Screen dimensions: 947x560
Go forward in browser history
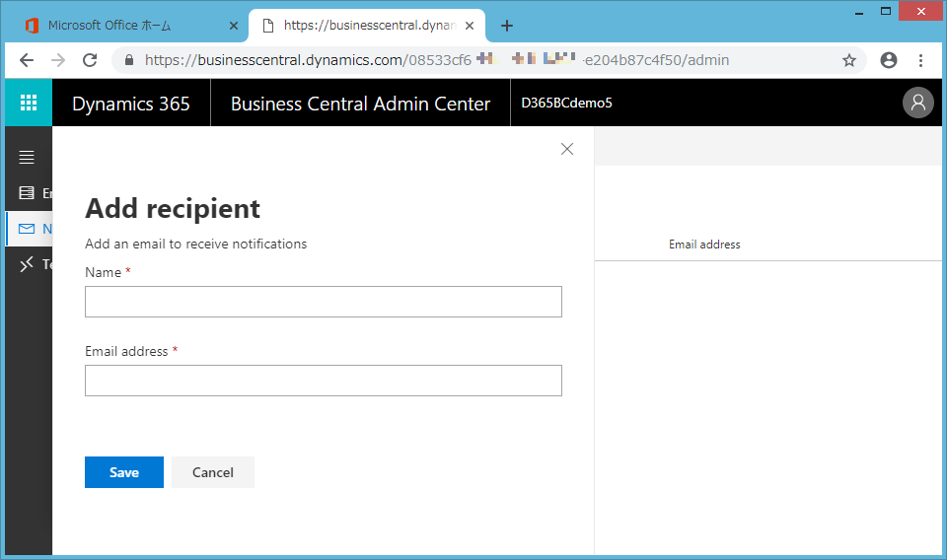point(58,60)
